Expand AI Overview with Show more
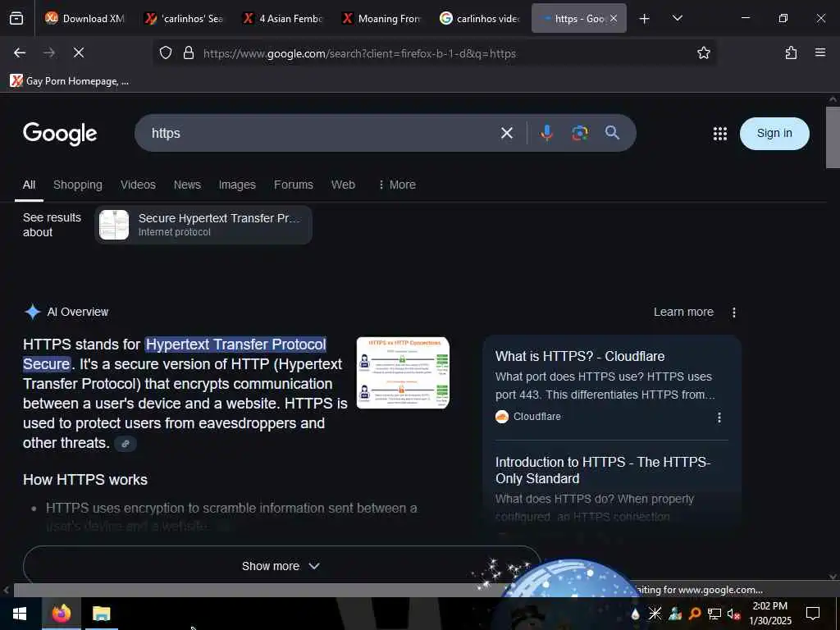Viewport: 840px width, 630px height. tap(281, 566)
